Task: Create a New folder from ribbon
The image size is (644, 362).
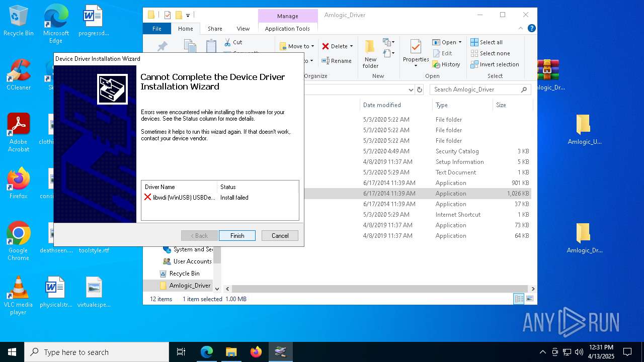Action: tap(370, 54)
